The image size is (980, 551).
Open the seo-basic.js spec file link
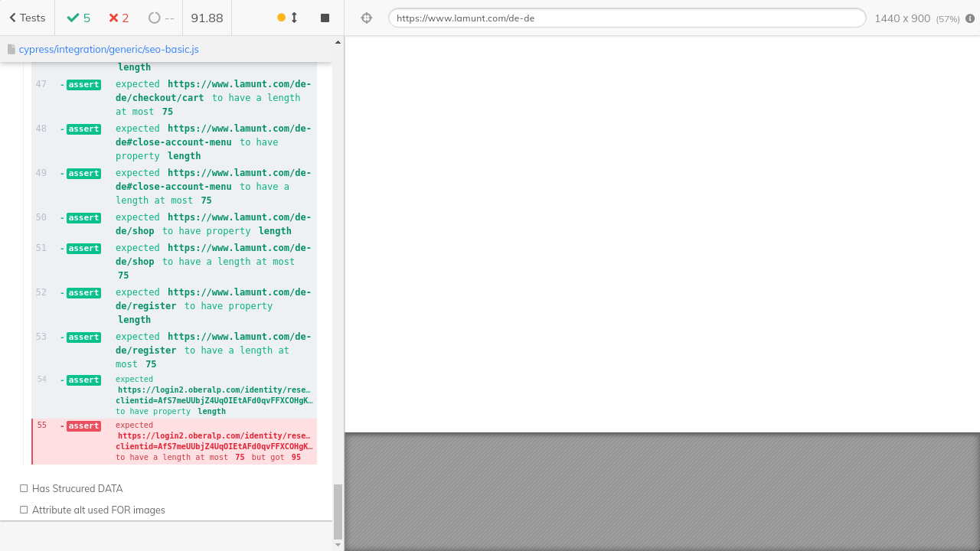point(108,49)
